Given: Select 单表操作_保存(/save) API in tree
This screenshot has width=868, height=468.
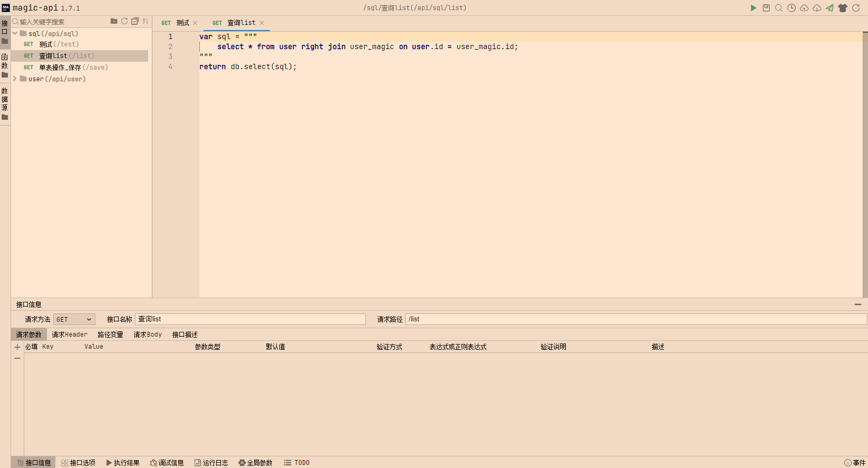Looking at the screenshot, I should pos(80,68).
